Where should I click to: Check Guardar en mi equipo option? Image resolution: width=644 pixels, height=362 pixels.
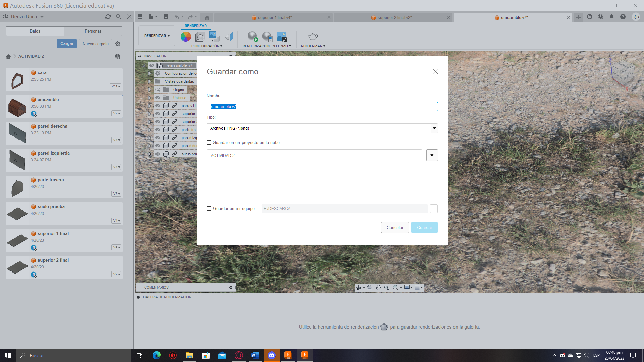point(209,209)
